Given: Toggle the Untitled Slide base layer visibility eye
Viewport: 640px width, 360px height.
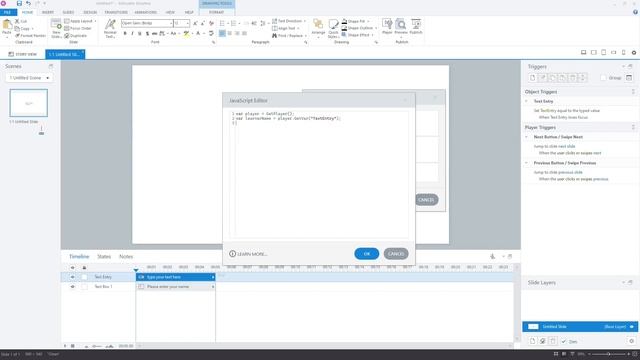Looking at the screenshot, I should tap(632, 327).
